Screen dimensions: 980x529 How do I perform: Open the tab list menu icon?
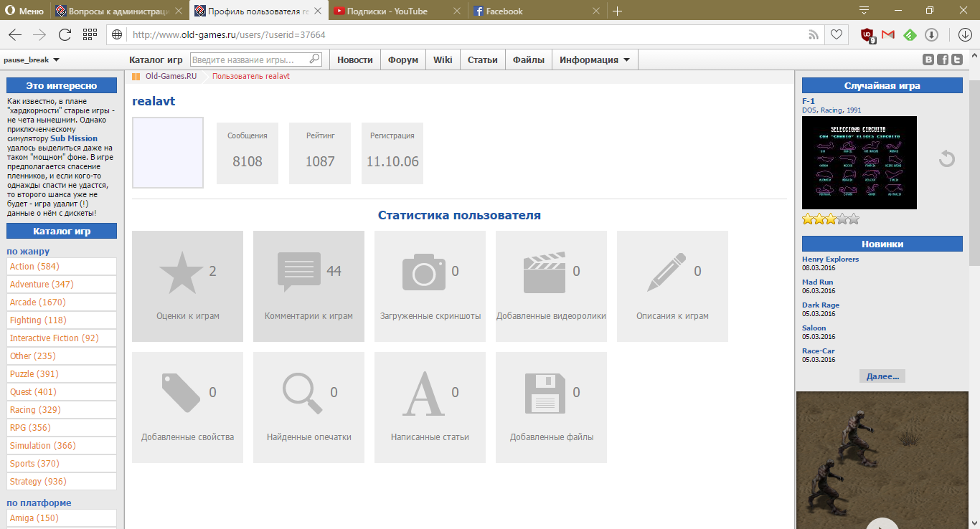pyautogui.click(x=864, y=11)
